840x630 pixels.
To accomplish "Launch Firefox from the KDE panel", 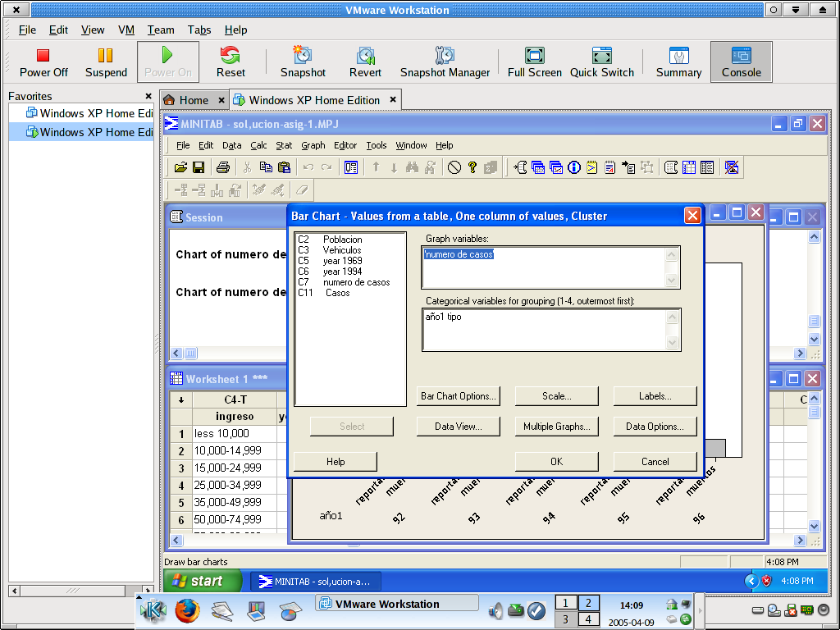I will pyautogui.click(x=187, y=610).
